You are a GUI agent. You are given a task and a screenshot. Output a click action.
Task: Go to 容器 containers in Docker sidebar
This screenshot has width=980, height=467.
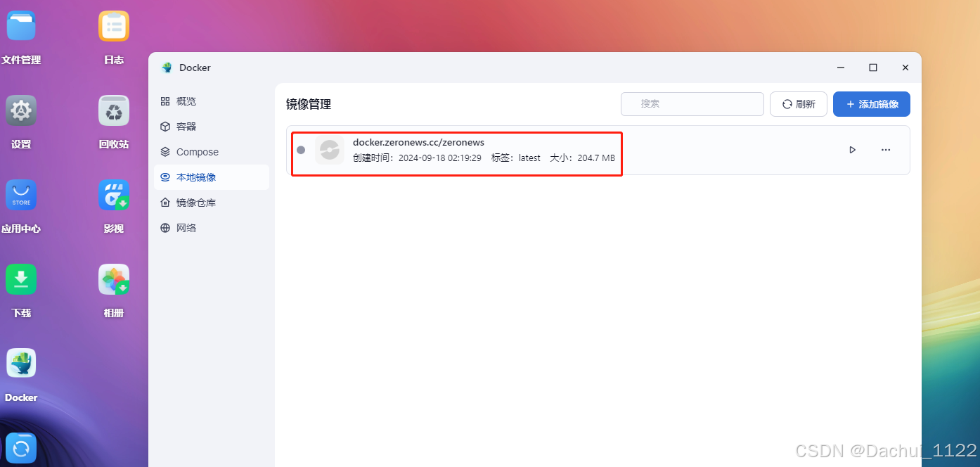(x=211, y=127)
